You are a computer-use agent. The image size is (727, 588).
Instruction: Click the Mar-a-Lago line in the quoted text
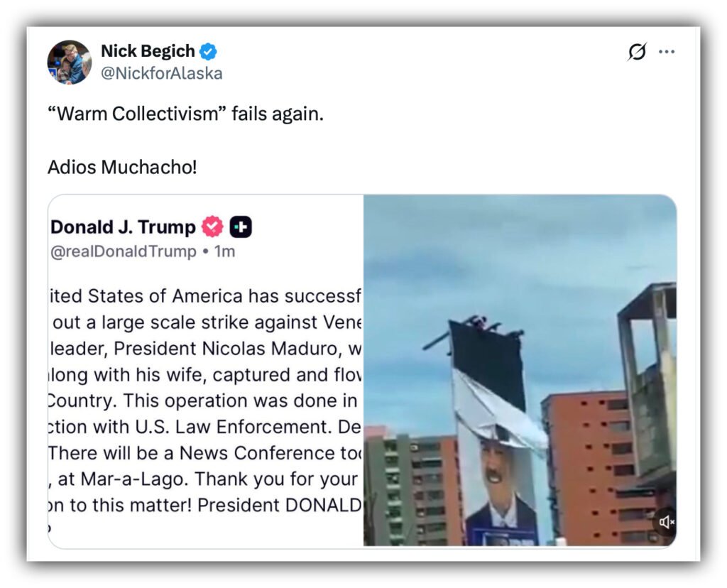[x=204, y=479]
